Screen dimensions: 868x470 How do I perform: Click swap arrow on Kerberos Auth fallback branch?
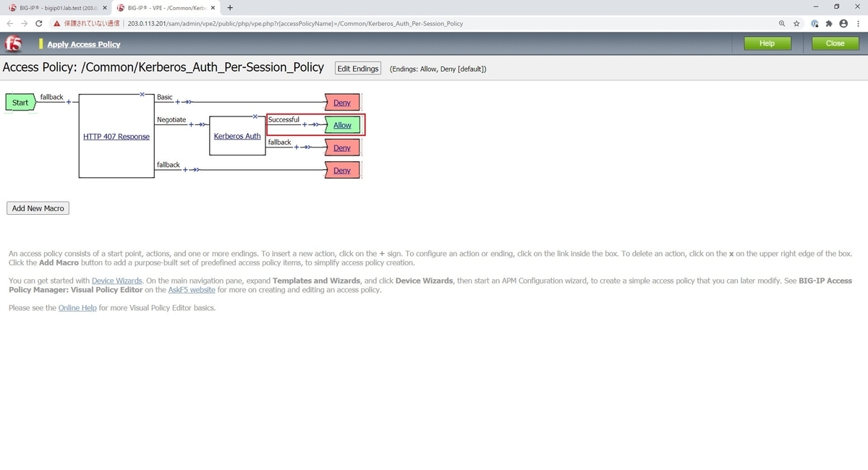click(x=308, y=147)
